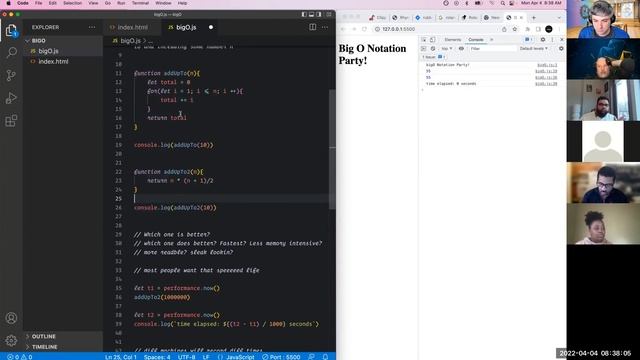Open the Run and Debug view

[x=11, y=98]
